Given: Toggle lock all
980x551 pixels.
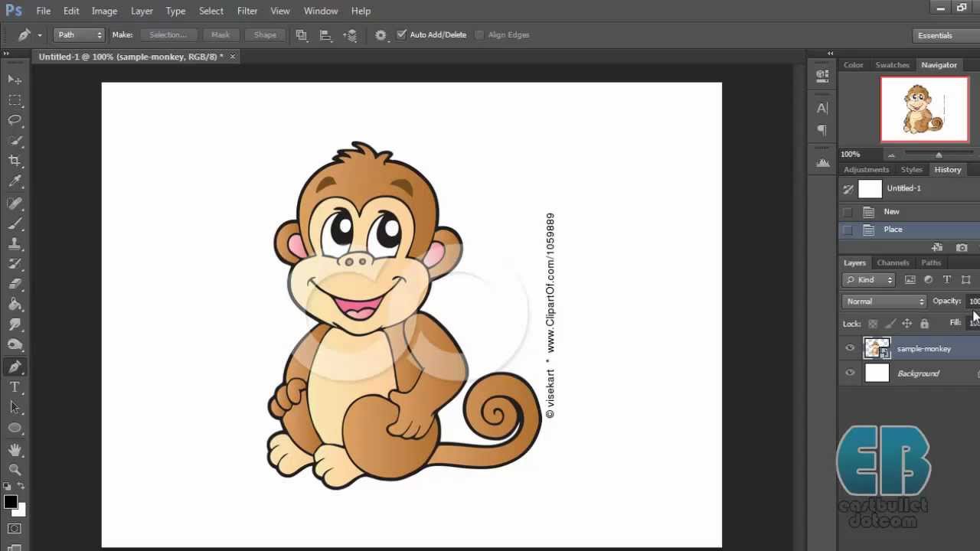Looking at the screenshot, I should (x=924, y=324).
